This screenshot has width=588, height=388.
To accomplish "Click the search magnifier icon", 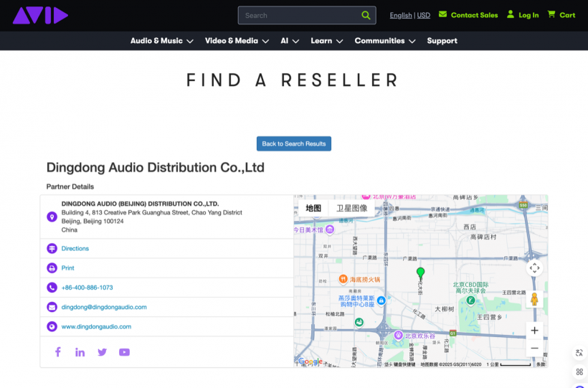I will point(366,15).
